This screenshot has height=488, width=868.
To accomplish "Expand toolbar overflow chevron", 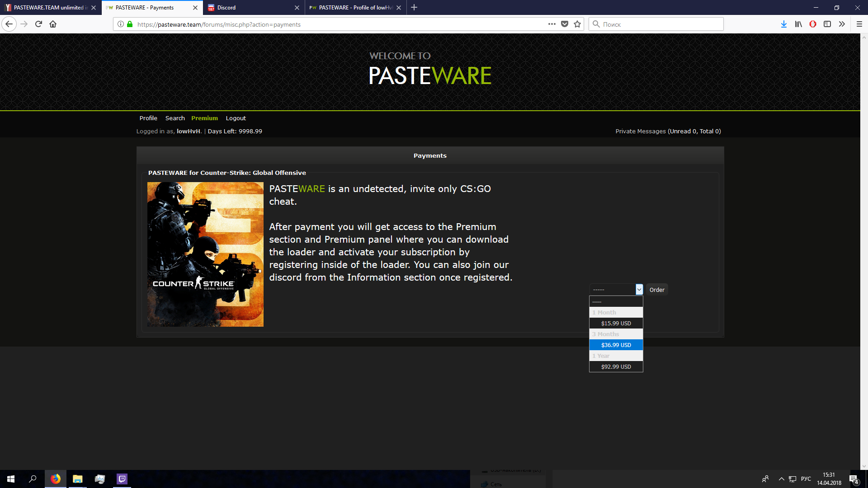I will coord(842,24).
